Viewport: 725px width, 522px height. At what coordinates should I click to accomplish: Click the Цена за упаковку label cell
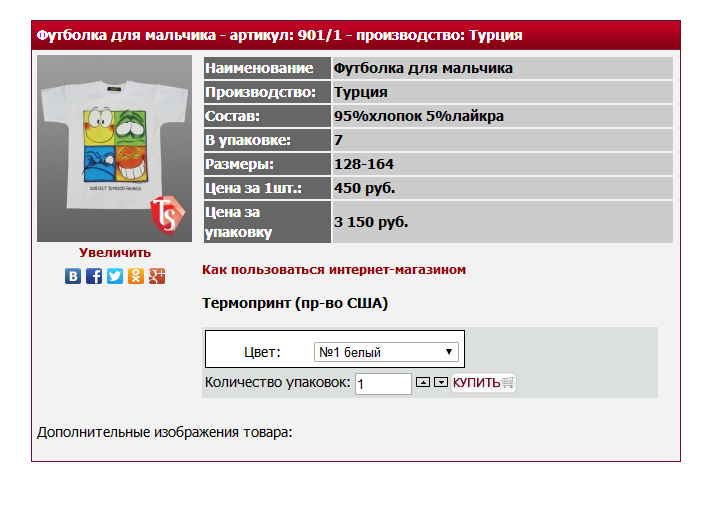click(x=267, y=222)
